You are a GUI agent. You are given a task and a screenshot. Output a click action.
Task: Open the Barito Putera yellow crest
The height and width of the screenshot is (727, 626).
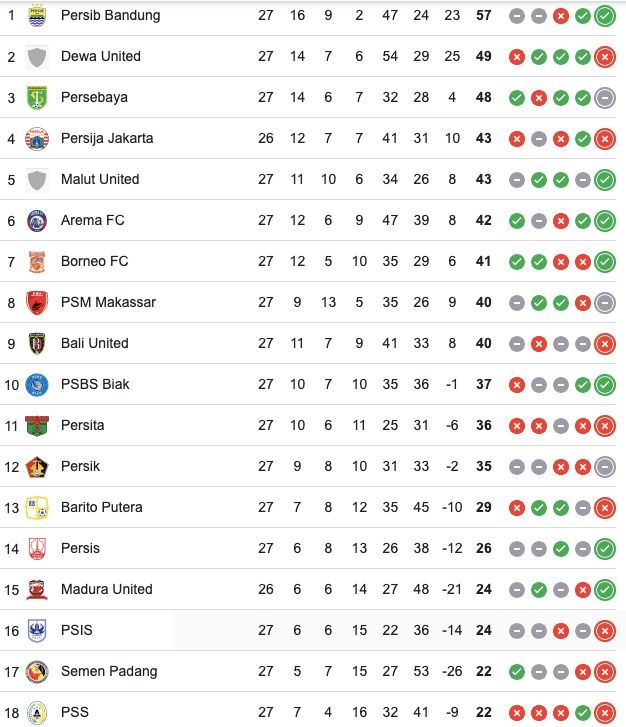[37, 508]
